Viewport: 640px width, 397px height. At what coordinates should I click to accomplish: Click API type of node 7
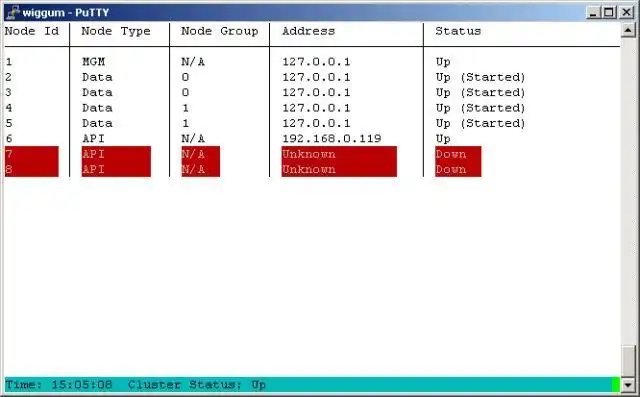point(116,154)
